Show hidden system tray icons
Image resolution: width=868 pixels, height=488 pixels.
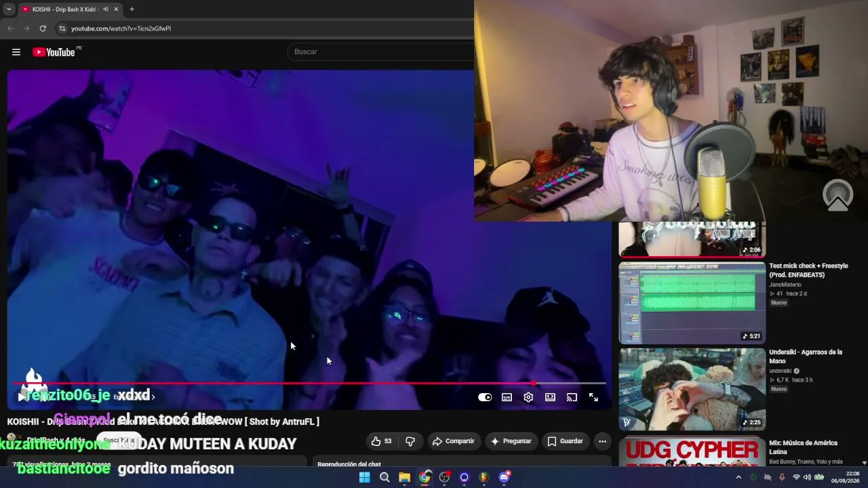click(738, 477)
